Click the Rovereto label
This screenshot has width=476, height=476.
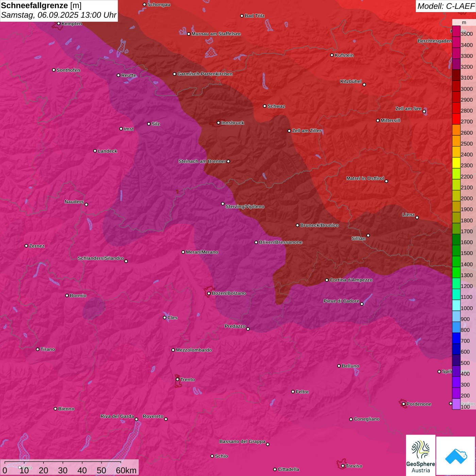click(153, 416)
